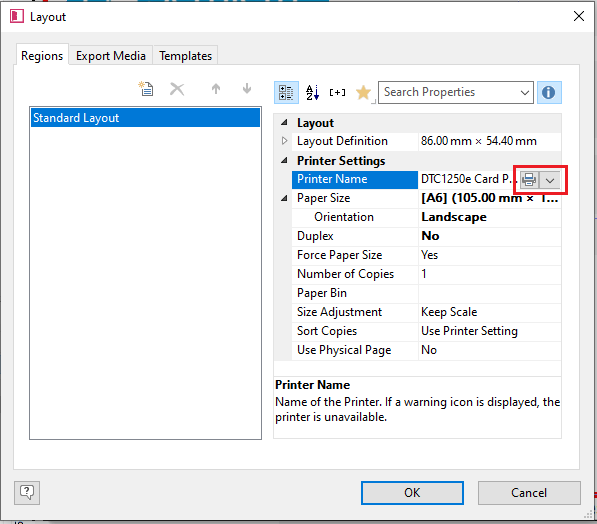Add a new layout region
Screen dimensions: 597x524
click(146, 89)
